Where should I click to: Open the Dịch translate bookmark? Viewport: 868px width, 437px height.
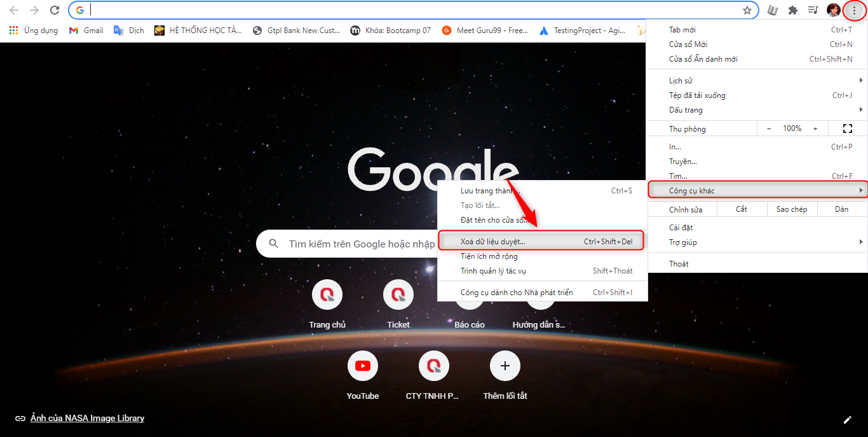click(x=128, y=30)
